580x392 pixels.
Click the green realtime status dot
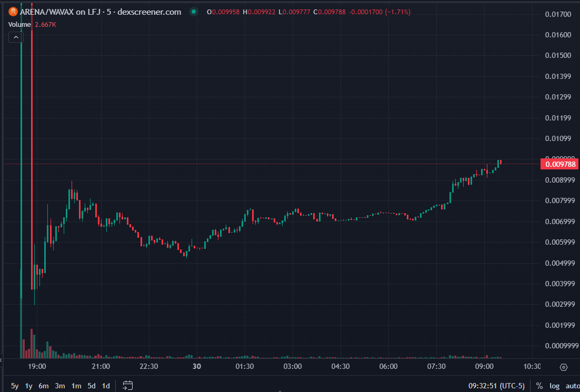[195, 11]
